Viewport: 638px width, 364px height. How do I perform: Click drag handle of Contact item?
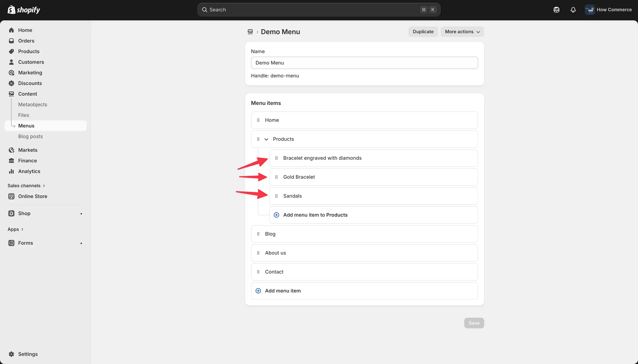pyautogui.click(x=258, y=272)
